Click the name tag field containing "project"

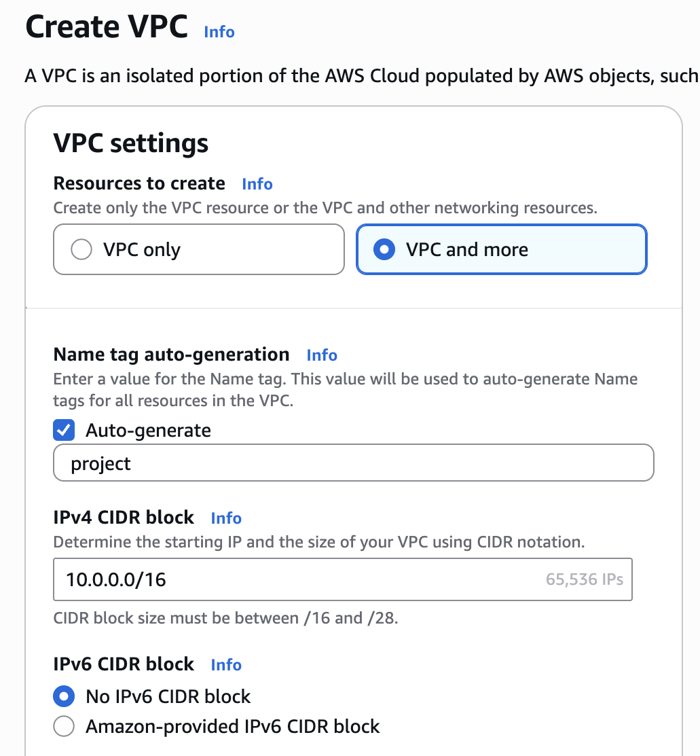353,463
